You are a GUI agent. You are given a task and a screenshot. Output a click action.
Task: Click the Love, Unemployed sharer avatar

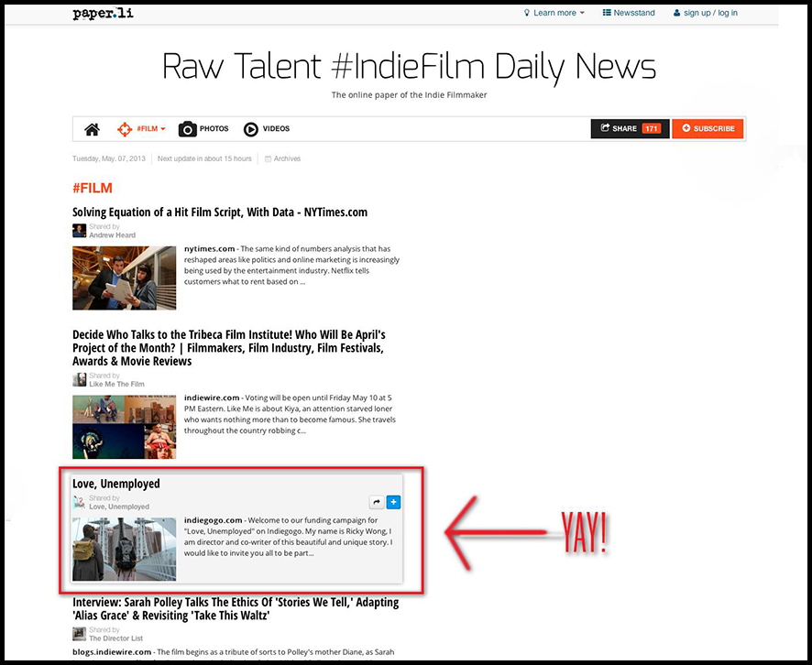[79, 502]
